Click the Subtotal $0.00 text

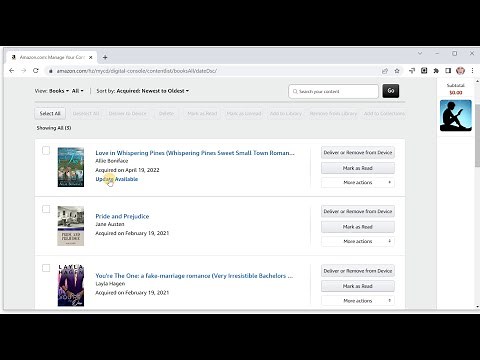click(x=456, y=89)
